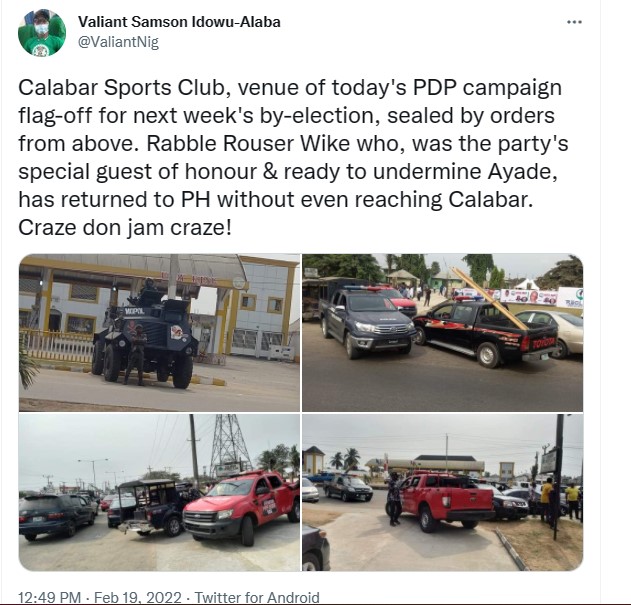This screenshot has width=631, height=605.
Task: Select the people in yellow shirts
Action: click(x=560, y=500)
